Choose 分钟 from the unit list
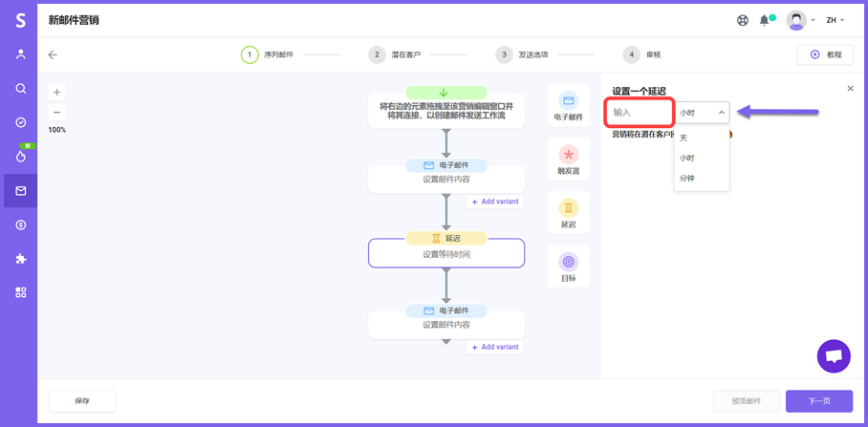The width and height of the screenshot is (868, 427). 702,179
